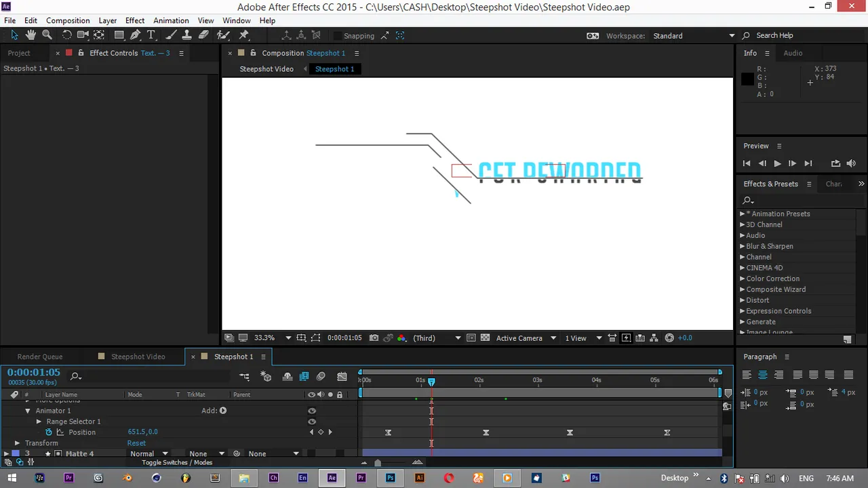The width and height of the screenshot is (868, 488).
Task: Open Composition Mini-Flowchart in timeline
Action: (244, 376)
